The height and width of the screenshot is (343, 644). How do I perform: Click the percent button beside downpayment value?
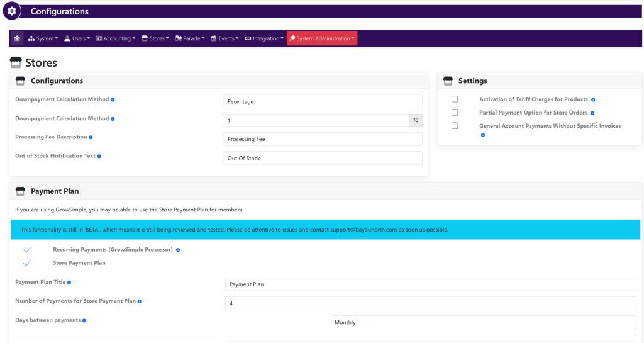pos(415,120)
